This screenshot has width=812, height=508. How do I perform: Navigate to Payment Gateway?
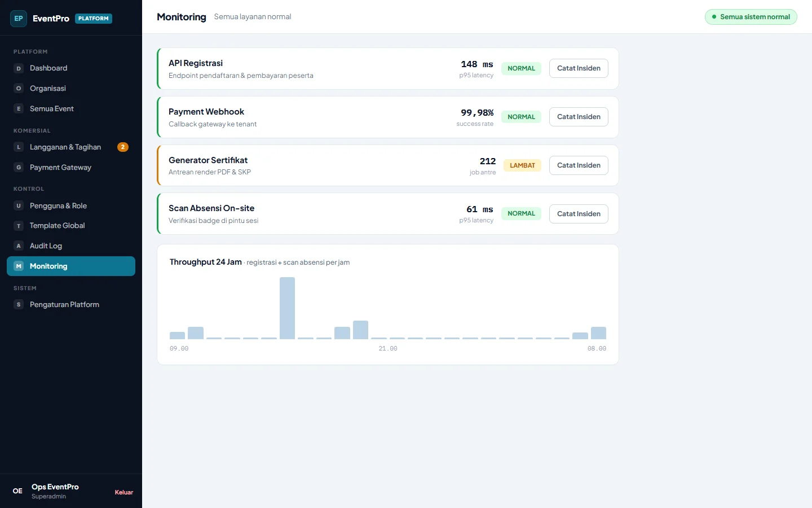[x=71, y=168]
